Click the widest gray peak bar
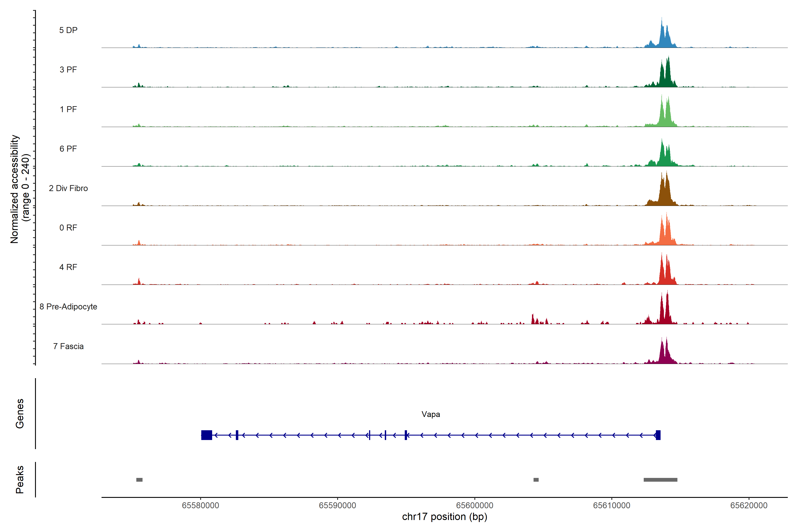Viewport: 798px width, 532px height. 660,480
